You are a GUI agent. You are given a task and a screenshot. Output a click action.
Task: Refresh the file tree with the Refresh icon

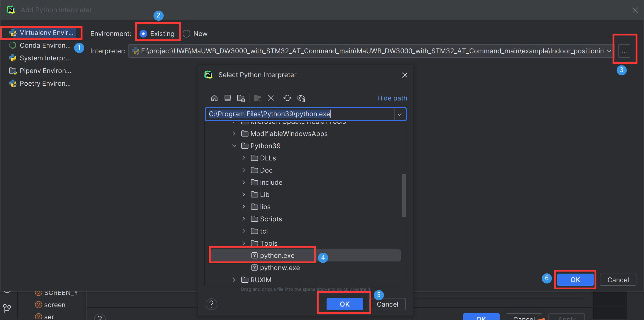point(287,98)
